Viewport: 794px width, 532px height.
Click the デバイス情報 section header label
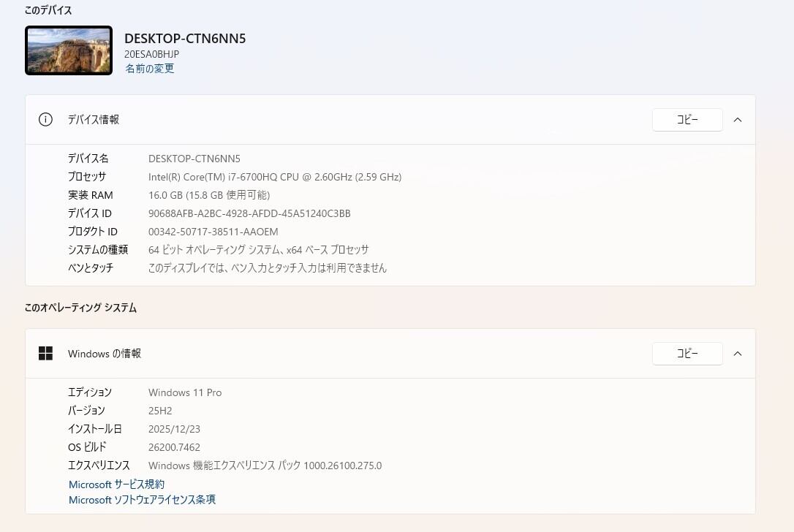(x=94, y=119)
